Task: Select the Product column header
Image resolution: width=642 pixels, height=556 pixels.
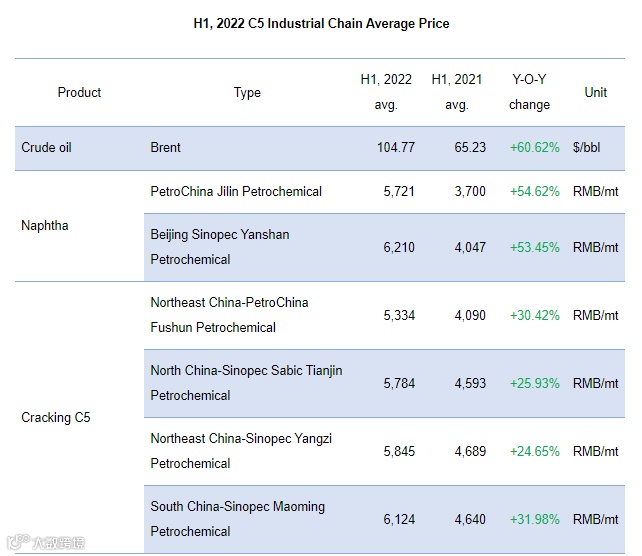Action: (79, 92)
